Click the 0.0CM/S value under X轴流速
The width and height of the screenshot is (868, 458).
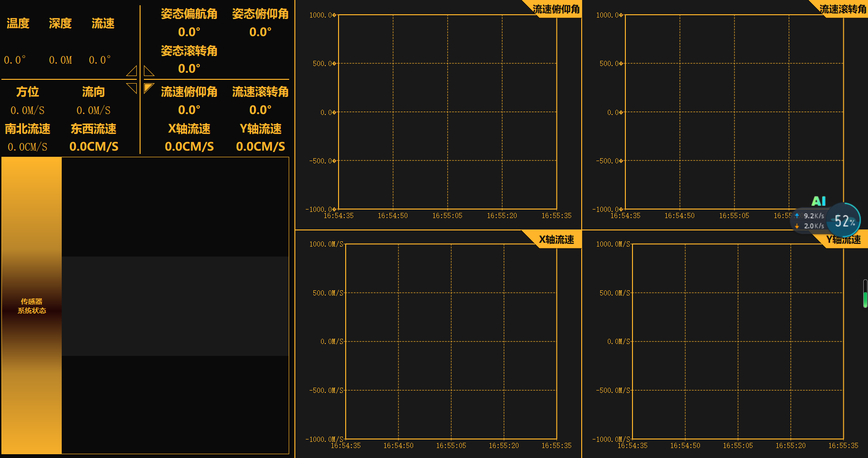[189, 146]
